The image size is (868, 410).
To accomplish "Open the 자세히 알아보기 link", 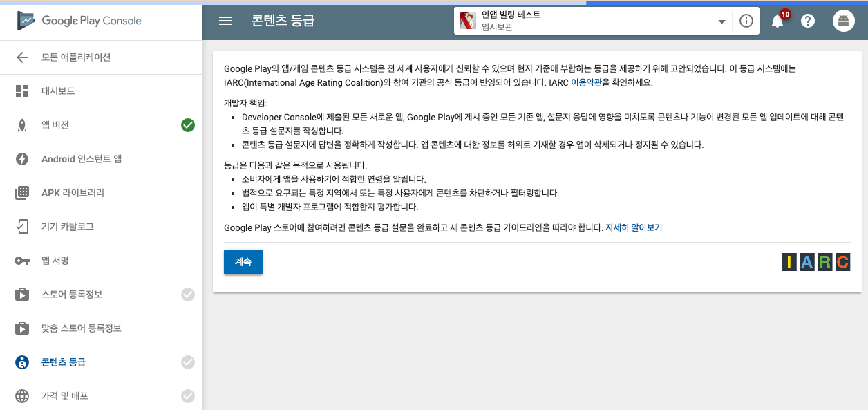I will [634, 227].
